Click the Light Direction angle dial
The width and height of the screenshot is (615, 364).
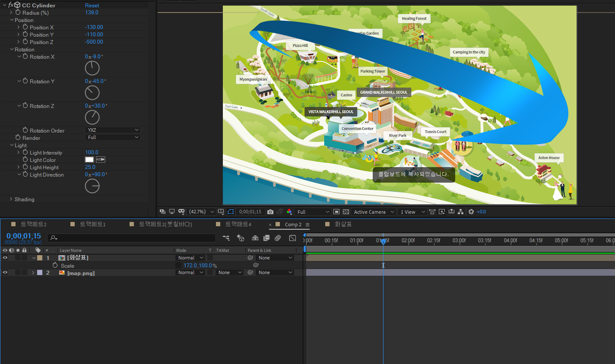(x=92, y=186)
